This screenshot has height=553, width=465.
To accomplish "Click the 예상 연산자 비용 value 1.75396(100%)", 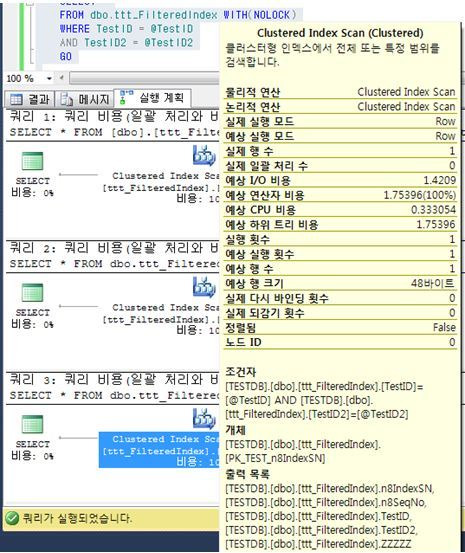I will pyautogui.click(x=420, y=195).
